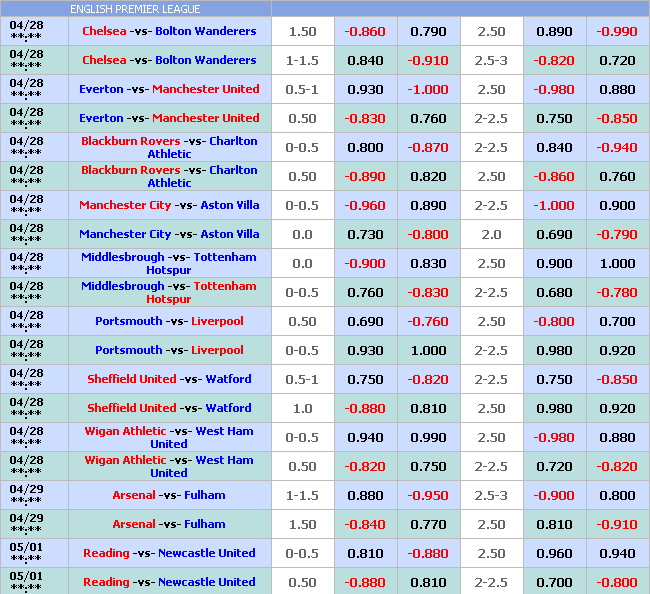
Task: Select 0.840 odds in Chelsea 1-1.5 handicap row
Action: click(x=365, y=61)
